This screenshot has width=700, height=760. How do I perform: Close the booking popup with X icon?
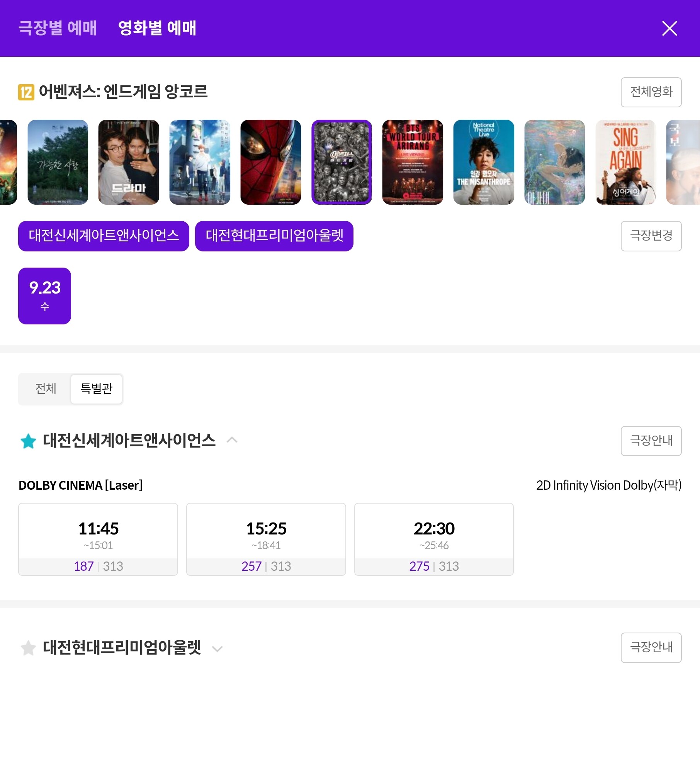coord(669,28)
